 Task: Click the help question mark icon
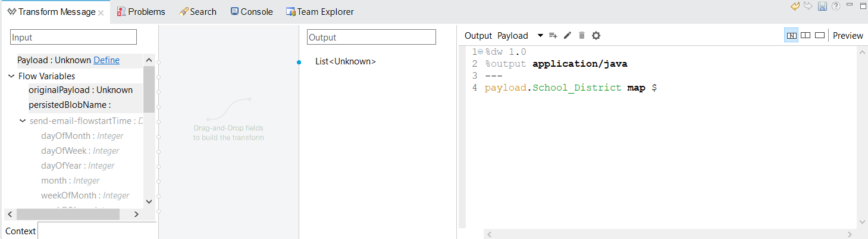point(836,7)
